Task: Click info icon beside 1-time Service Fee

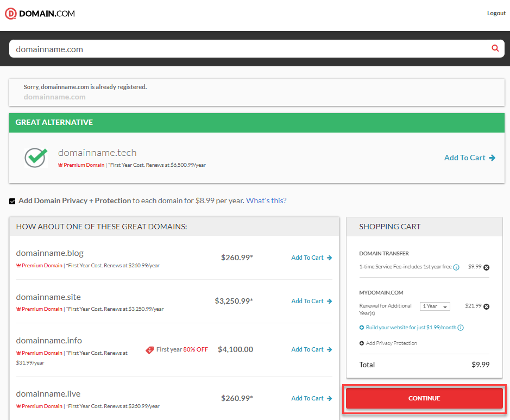Action: point(456,267)
